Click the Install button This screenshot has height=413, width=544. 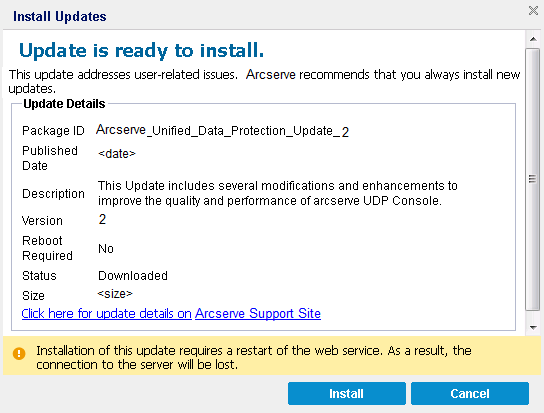(x=347, y=394)
